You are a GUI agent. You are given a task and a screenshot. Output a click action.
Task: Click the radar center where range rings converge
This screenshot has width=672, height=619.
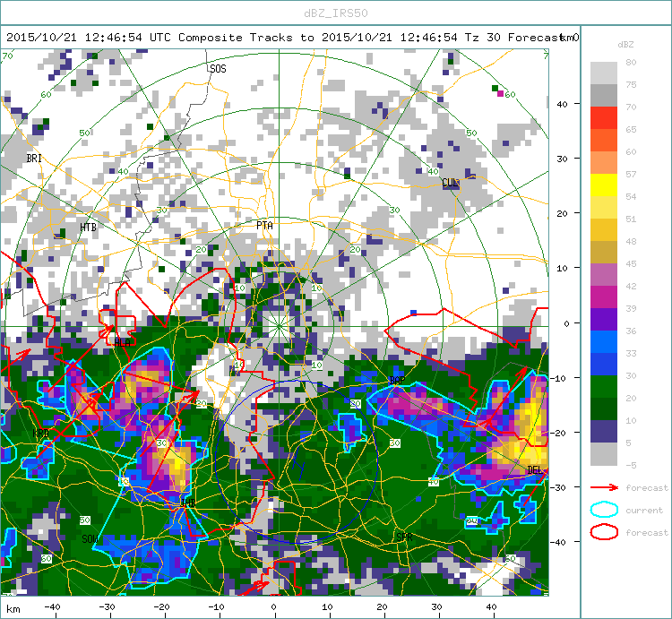click(279, 326)
